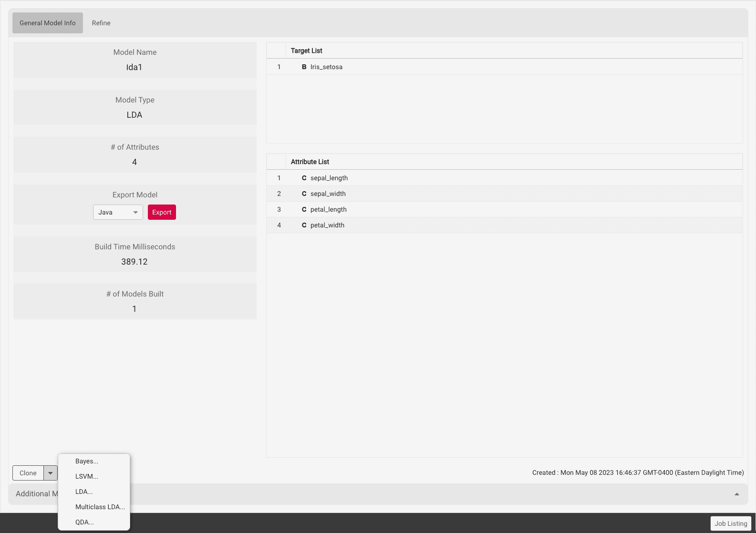Click the continuous type icon beside petal_length
This screenshot has width=756, height=533.
point(304,209)
